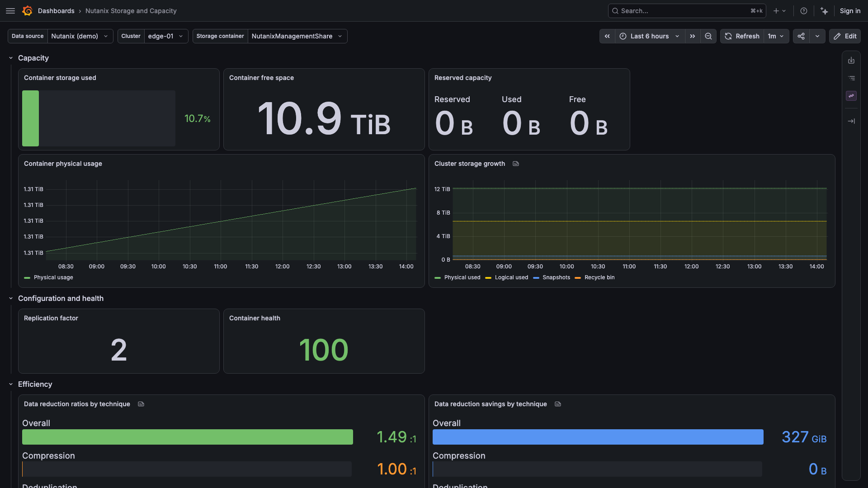The height and width of the screenshot is (488, 868).
Task: Open the Data source Nutanix (demo) dropdown
Action: coord(80,36)
